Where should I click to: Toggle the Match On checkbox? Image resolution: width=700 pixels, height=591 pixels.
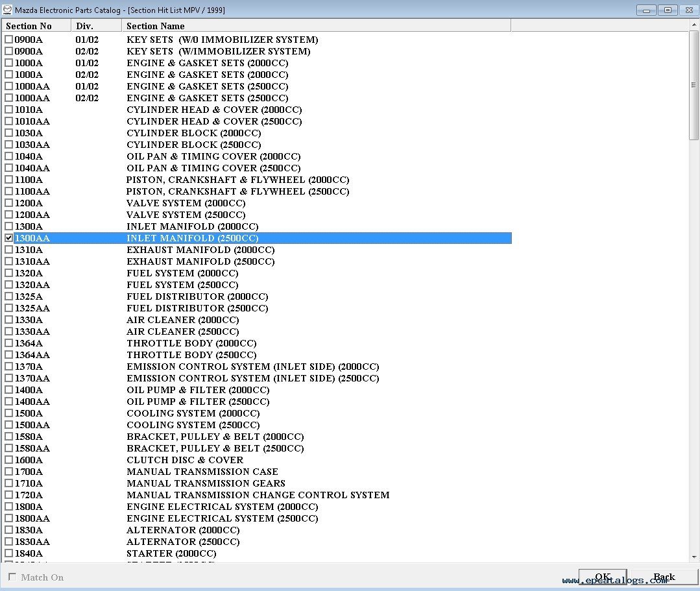pyautogui.click(x=12, y=577)
